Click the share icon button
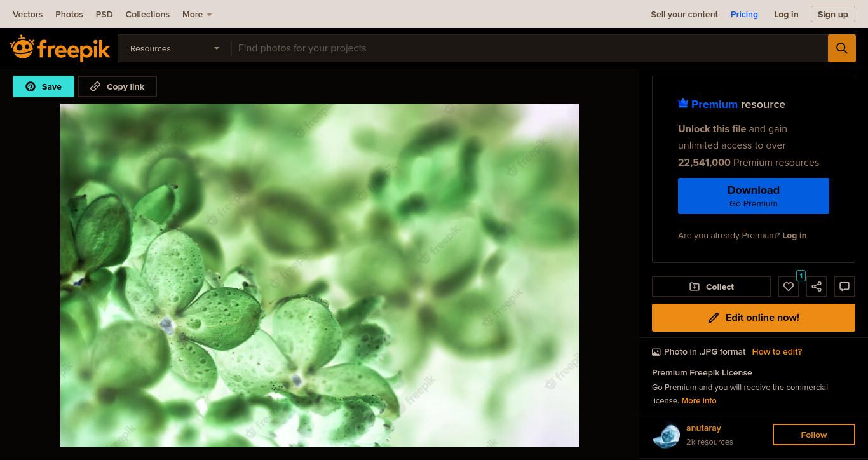 click(817, 287)
